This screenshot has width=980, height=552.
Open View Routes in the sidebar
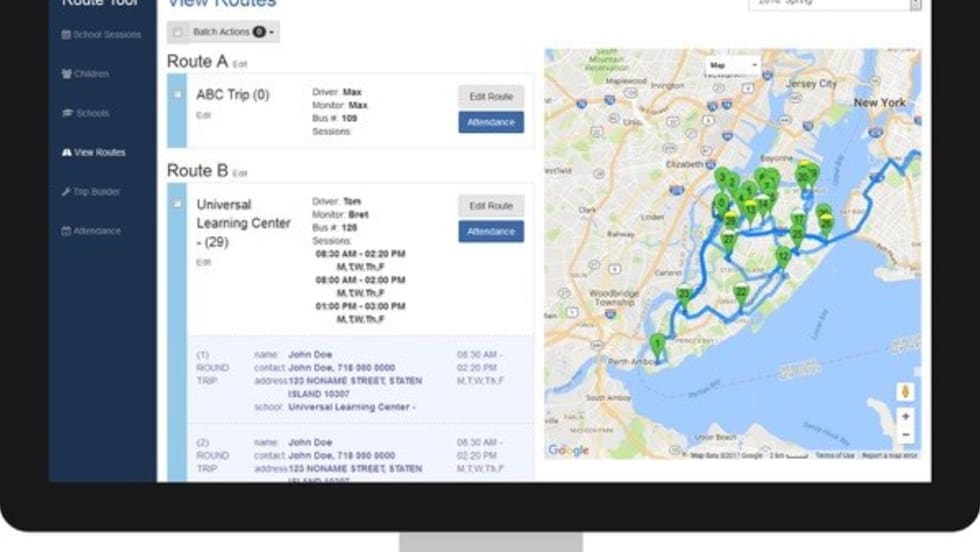pos(99,152)
